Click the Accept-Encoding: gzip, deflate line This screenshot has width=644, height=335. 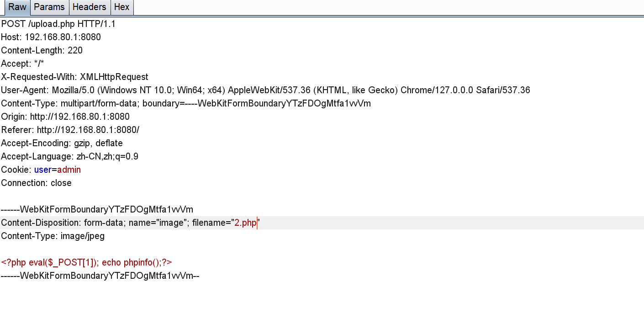[62, 143]
